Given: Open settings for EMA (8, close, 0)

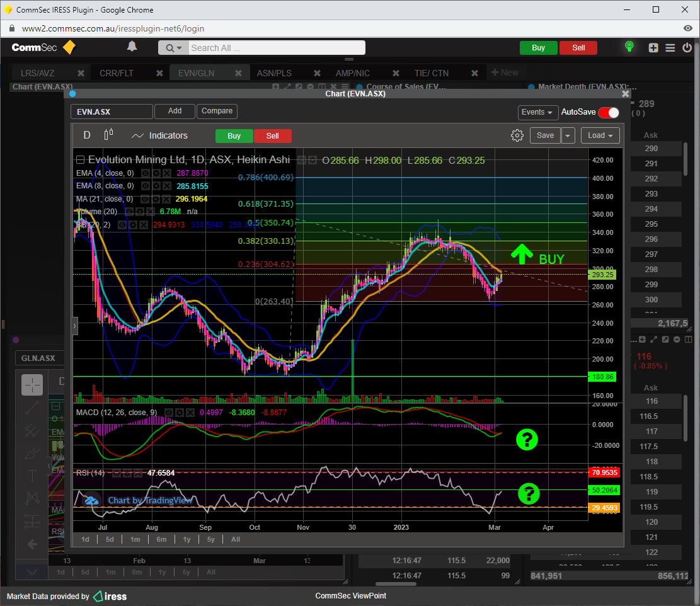Looking at the screenshot, I should [156, 186].
